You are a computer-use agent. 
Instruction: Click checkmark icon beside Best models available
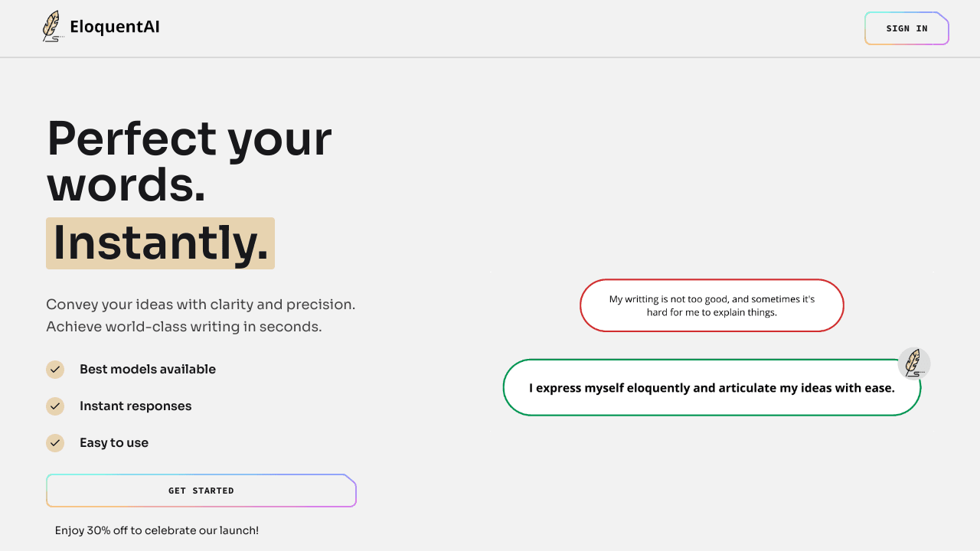(55, 370)
